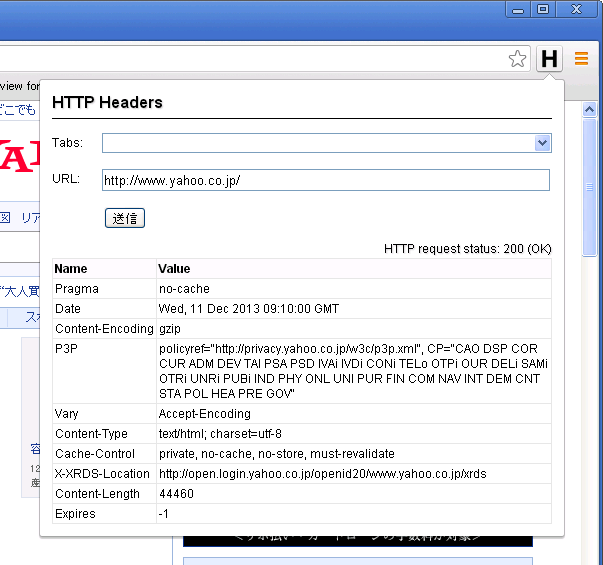The width and height of the screenshot is (603, 565).
Task: Select the -1 Expires value
Action: pyautogui.click(x=163, y=514)
